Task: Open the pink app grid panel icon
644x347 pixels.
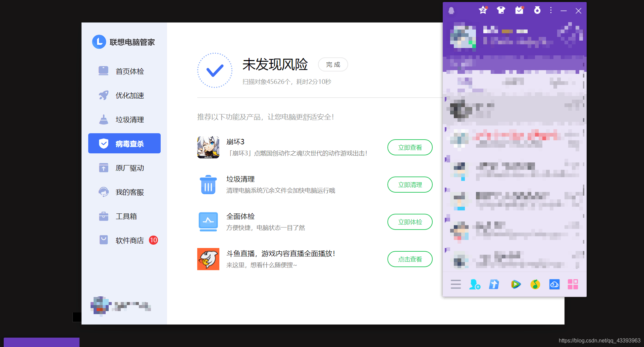Action: tap(573, 284)
